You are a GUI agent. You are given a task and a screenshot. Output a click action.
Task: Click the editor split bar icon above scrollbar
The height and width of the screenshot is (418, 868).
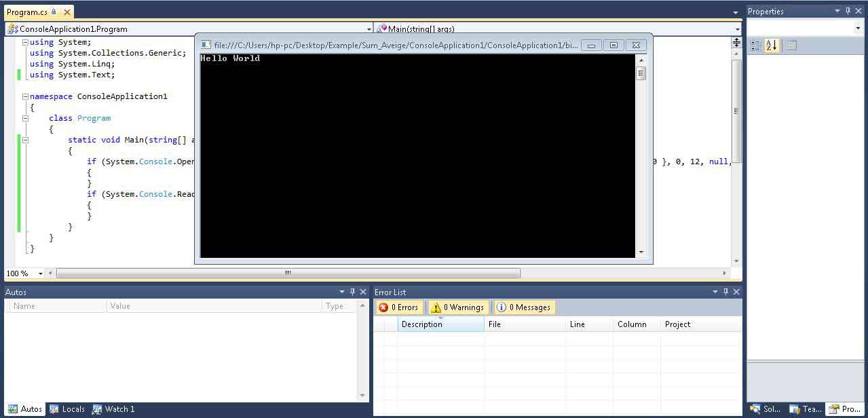click(736, 42)
